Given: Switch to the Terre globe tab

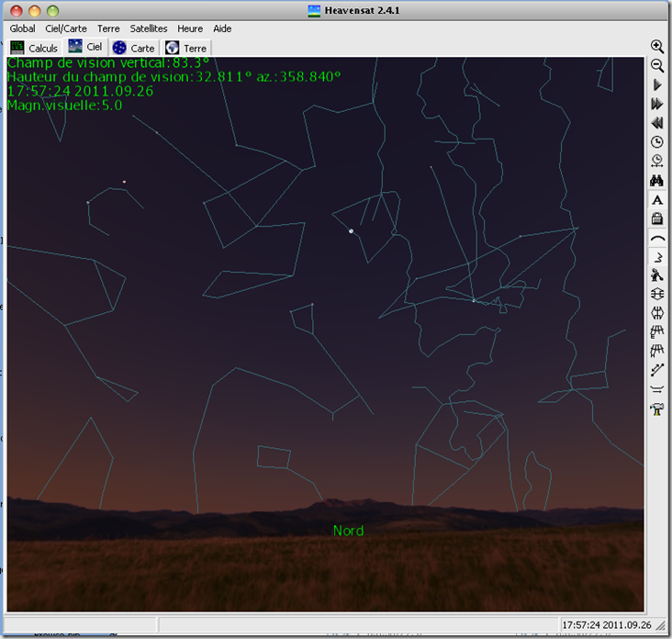Looking at the screenshot, I should 186,48.
